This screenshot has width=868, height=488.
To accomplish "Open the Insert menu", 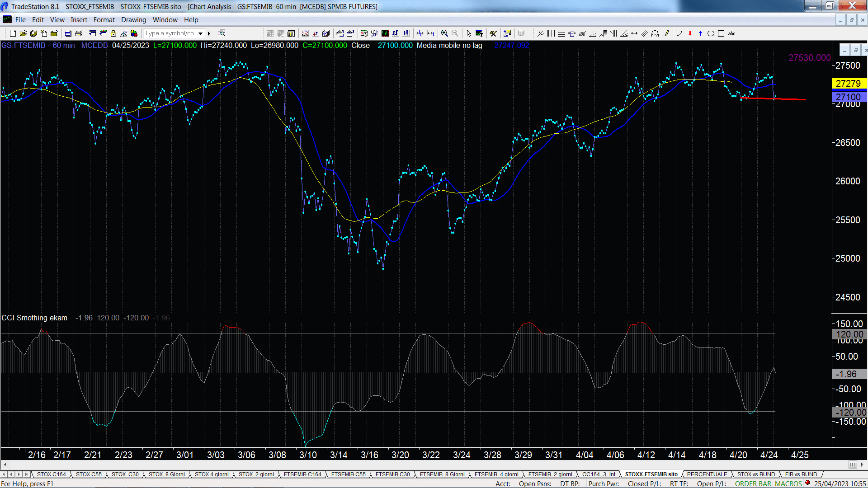I will pos(79,20).
